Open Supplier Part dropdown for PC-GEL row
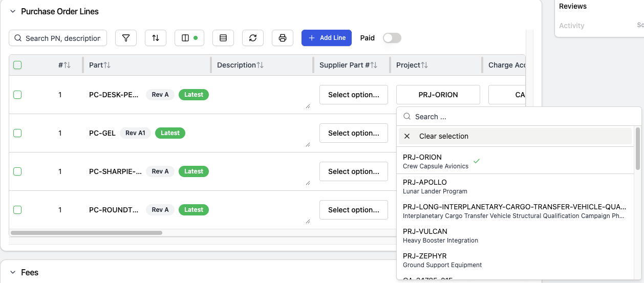Screen dimensions: 644x283 pos(354,133)
